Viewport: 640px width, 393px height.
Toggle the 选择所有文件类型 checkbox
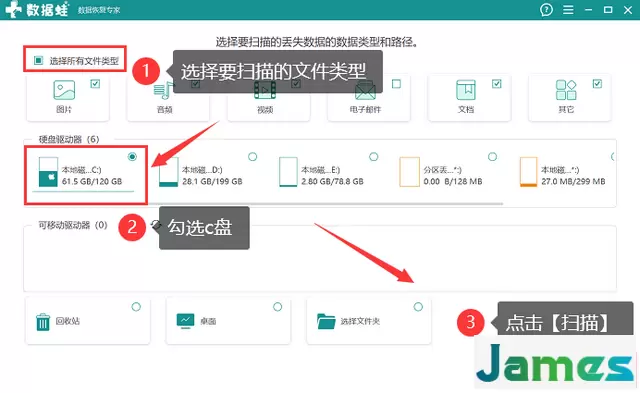coord(38,60)
